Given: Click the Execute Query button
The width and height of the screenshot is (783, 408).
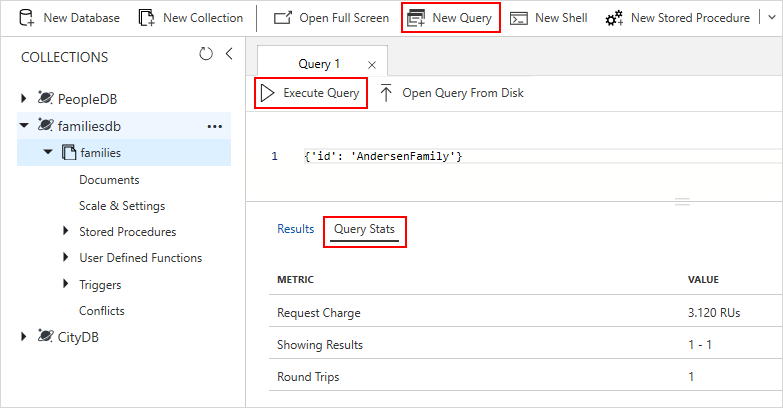Looking at the screenshot, I should point(310,93).
